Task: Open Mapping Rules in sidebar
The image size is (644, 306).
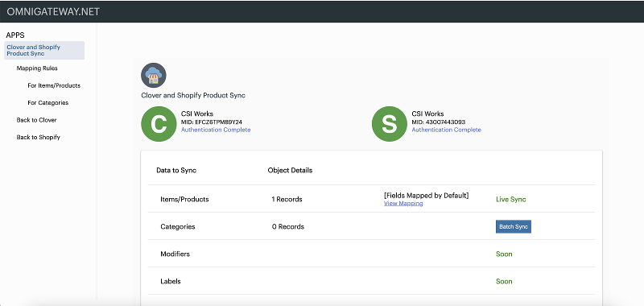Action: click(37, 68)
